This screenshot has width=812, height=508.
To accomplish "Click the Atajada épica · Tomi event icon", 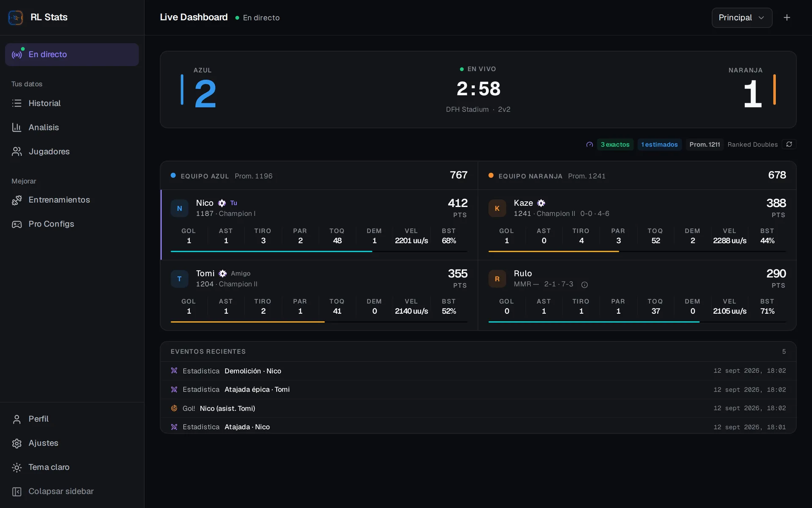I will (174, 389).
